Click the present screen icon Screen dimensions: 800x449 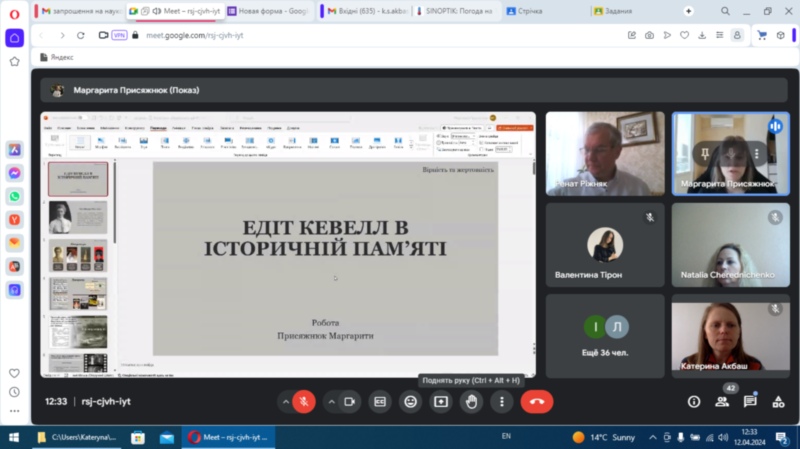(440, 401)
